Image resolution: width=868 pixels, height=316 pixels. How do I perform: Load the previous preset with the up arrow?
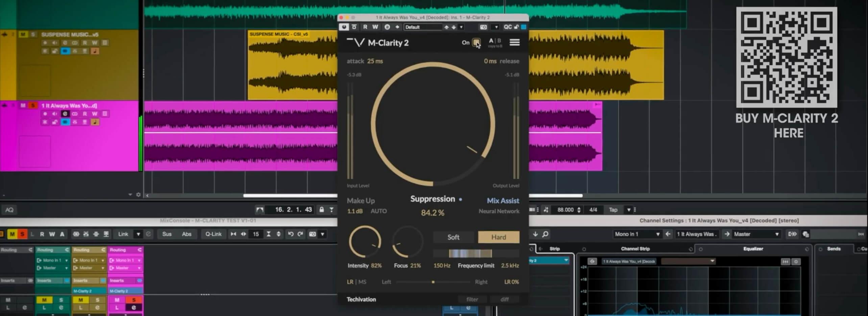447,27
